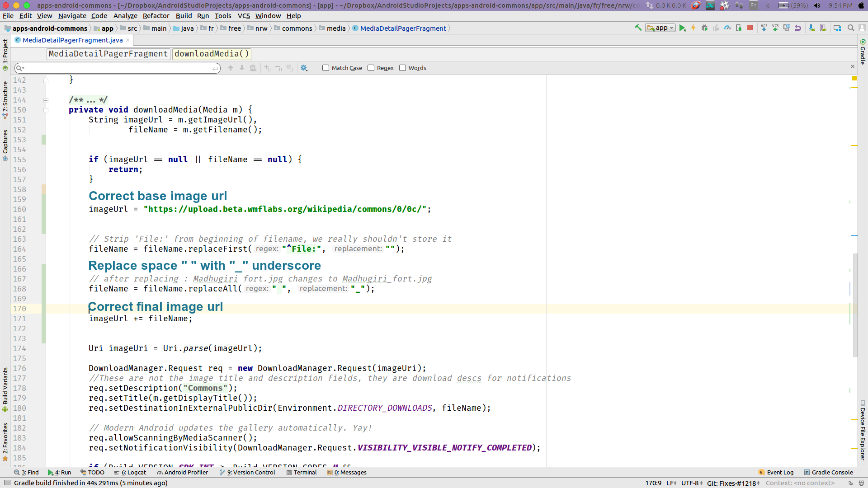Expand the collapsed Javadoc comment at line 144

click(46, 100)
